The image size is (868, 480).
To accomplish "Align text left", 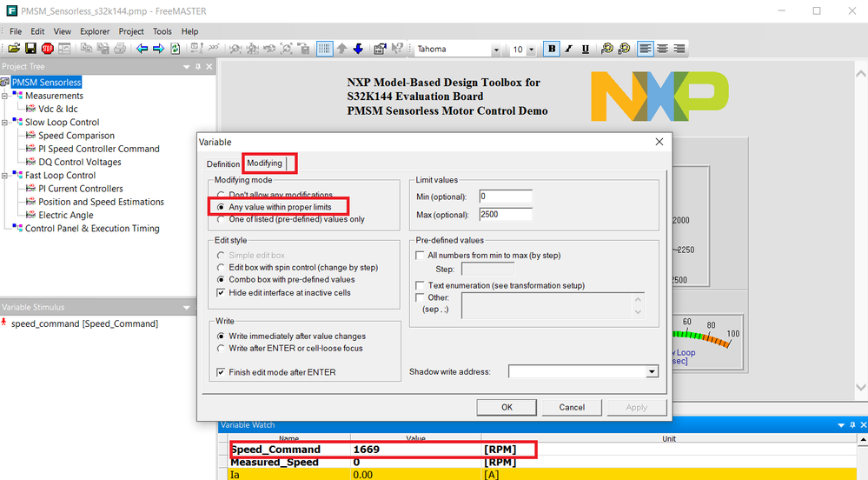I will [646, 49].
